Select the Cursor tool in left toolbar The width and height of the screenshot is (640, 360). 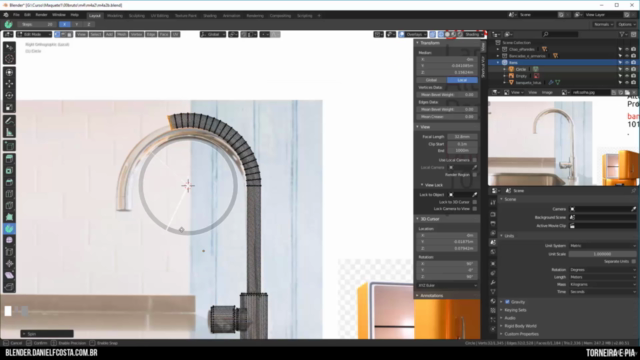tap(9, 59)
